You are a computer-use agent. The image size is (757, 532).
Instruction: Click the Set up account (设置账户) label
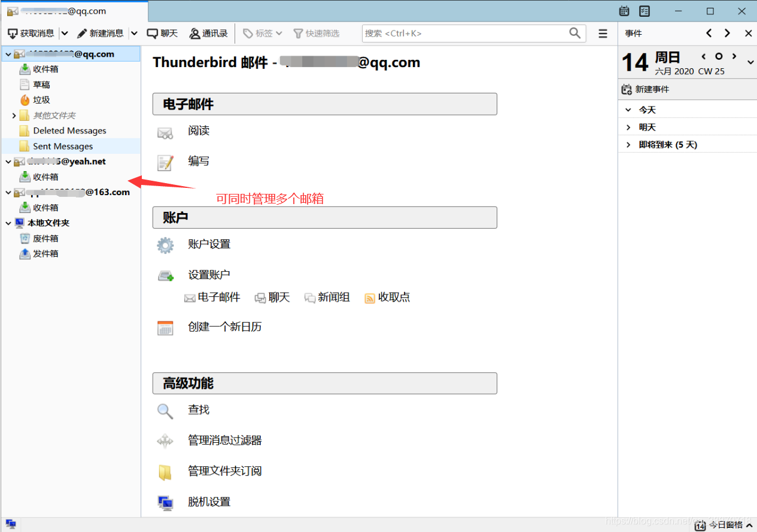pyautogui.click(x=209, y=275)
